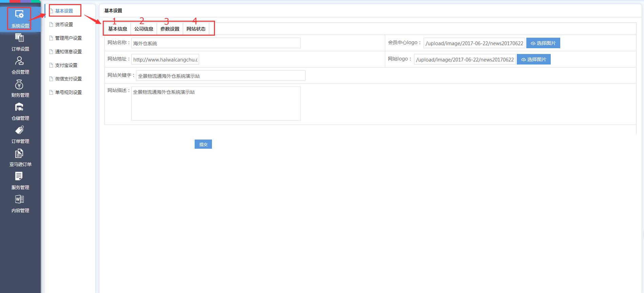Open the 系统设置 gear icon
Viewport: 644px width, 293px height.
[x=19, y=15]
